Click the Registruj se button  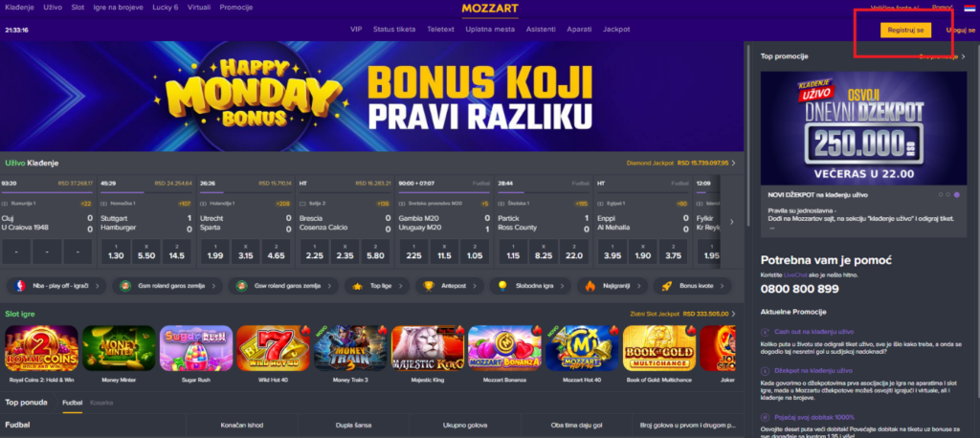pyautogui.click(x=905, y=30)
